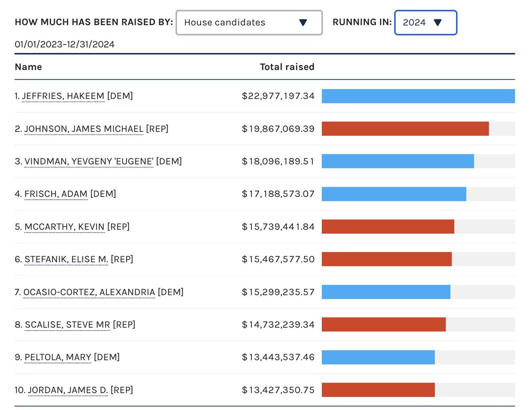The width and height of the screenshot is (532, 410).
Task: Click the red bar for Jordan
Action: [x=378, y=390]
